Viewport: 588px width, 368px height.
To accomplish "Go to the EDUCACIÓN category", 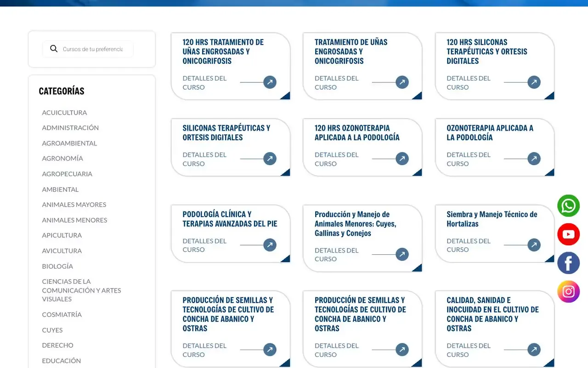I will 62,361.
